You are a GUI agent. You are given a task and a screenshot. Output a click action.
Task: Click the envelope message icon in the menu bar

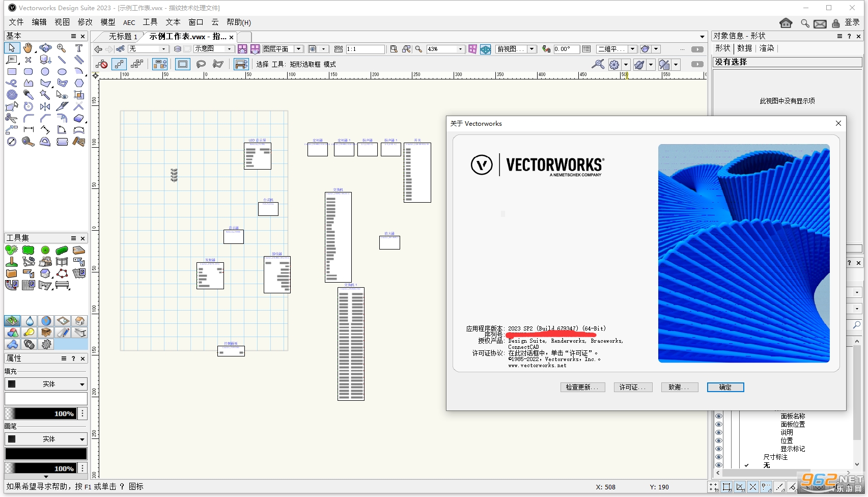[x=820, y=23]
